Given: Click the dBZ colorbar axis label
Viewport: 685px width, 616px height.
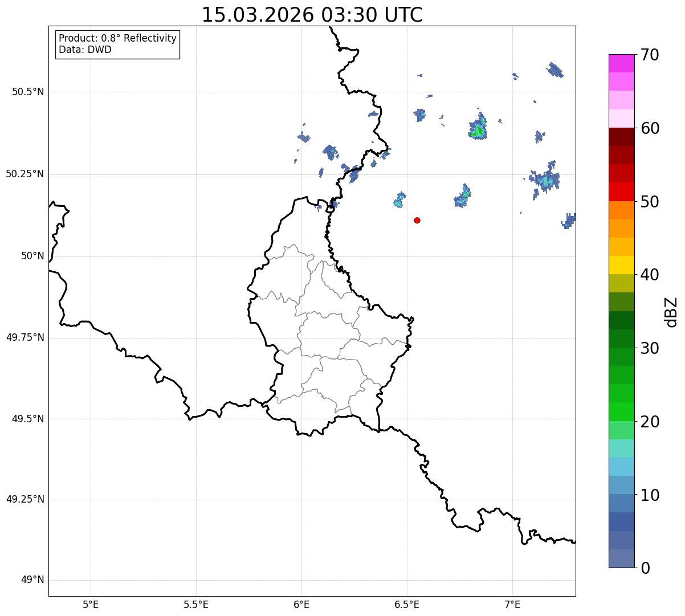Looking at the screenshot, I should [671, 311].
